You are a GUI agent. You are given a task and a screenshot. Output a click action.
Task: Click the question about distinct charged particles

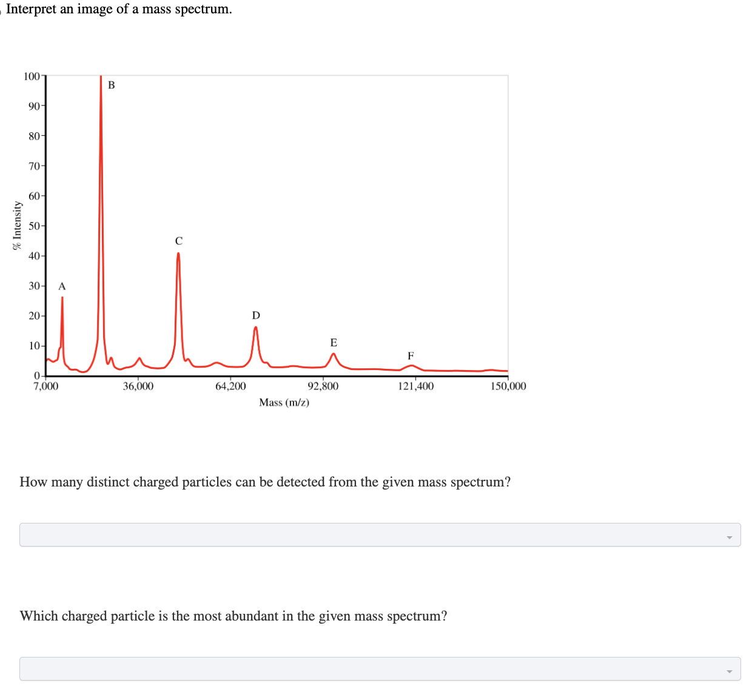[265, 482]
